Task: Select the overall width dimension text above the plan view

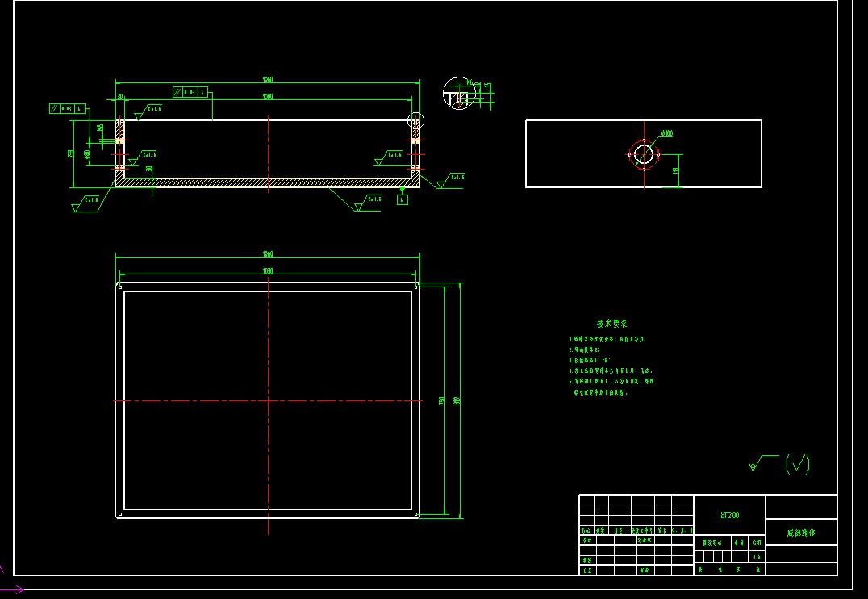Action: pyautogui.click(x=267, y=254)
